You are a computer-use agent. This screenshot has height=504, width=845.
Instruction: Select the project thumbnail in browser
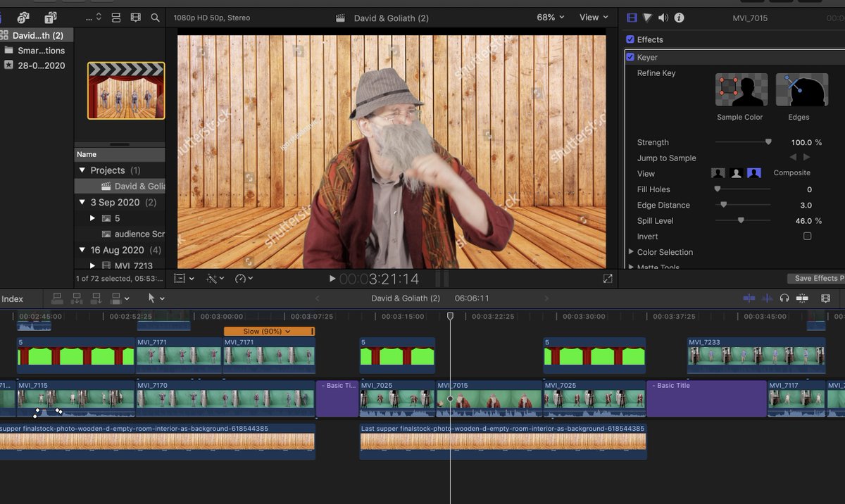pos(126,91)
